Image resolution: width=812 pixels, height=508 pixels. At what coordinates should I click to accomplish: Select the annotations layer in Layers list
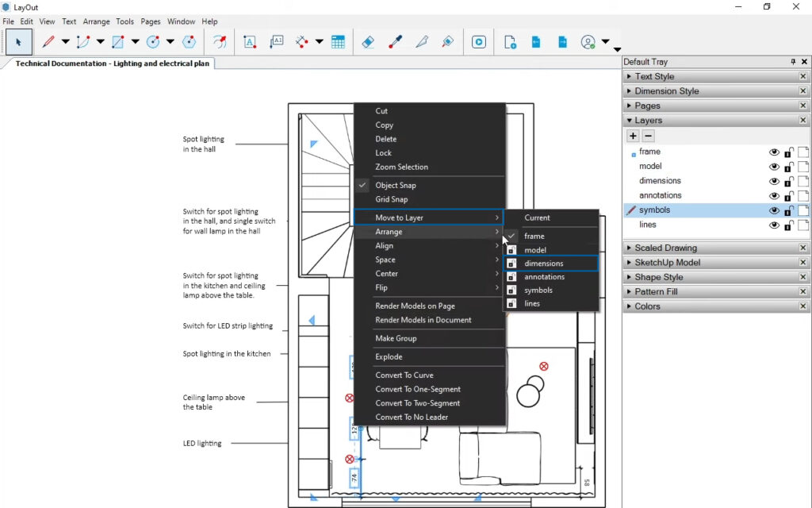coord(660,195)
